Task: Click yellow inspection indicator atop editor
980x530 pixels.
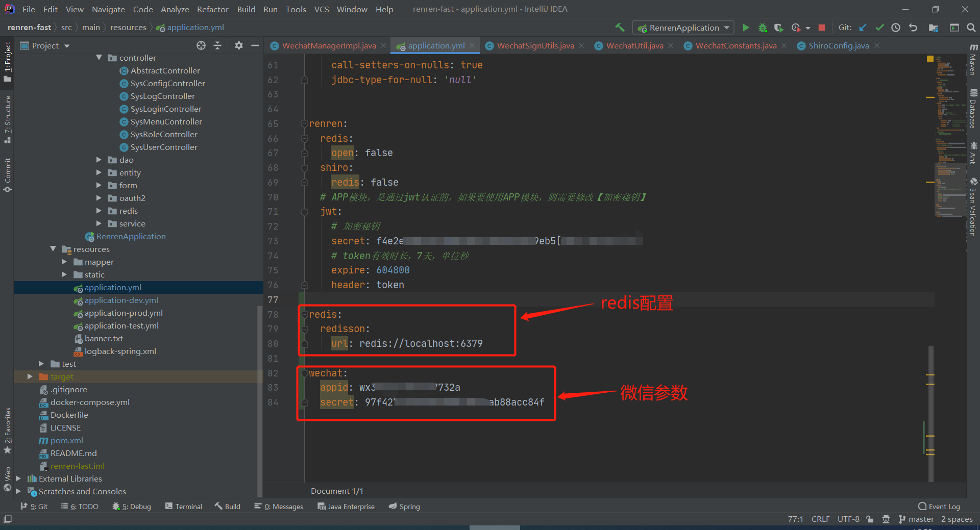Action: click(930, 59)
